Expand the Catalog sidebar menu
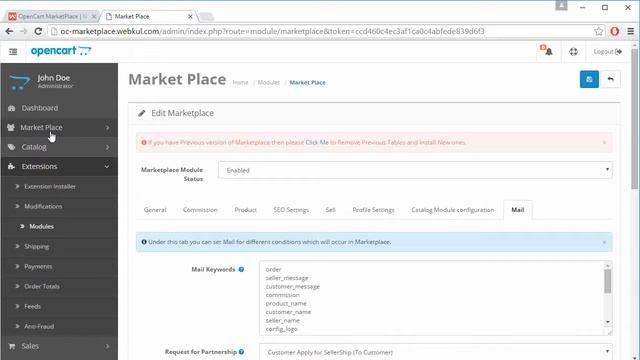 tap(59, 147)
